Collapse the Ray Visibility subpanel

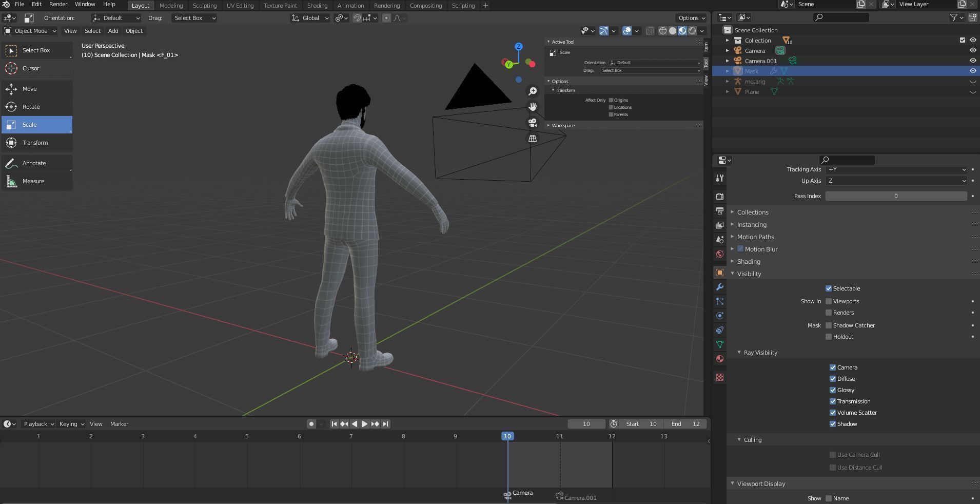click(760, 353)
